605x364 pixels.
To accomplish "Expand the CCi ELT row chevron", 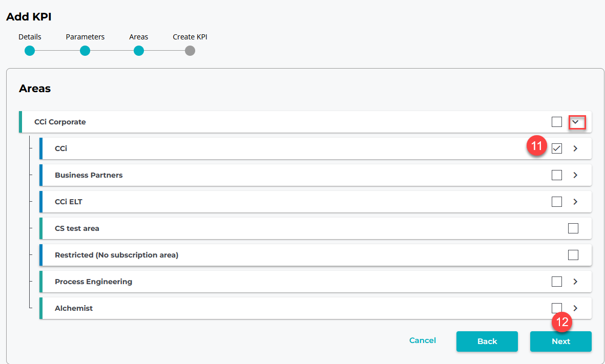I will click(575, 202).
